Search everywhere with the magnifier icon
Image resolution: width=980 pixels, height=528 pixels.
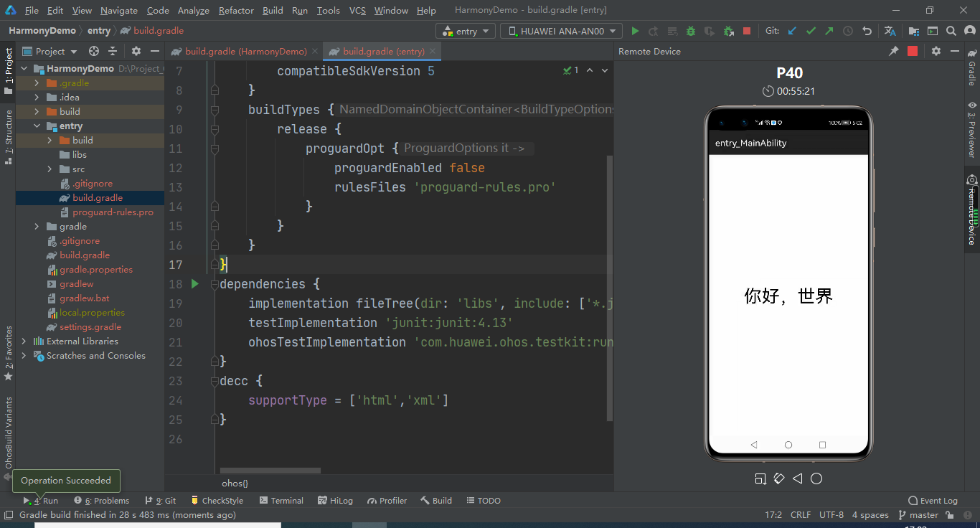pos(951,31)
